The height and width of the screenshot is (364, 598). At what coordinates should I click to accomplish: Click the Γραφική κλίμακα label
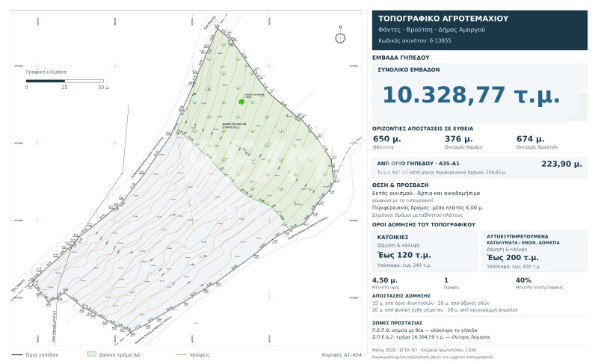click(x=46, y=72)
